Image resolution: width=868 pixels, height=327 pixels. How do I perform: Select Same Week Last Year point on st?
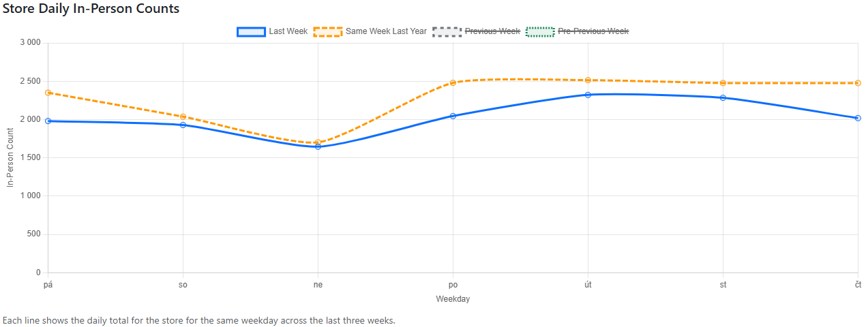pos(723,83)
